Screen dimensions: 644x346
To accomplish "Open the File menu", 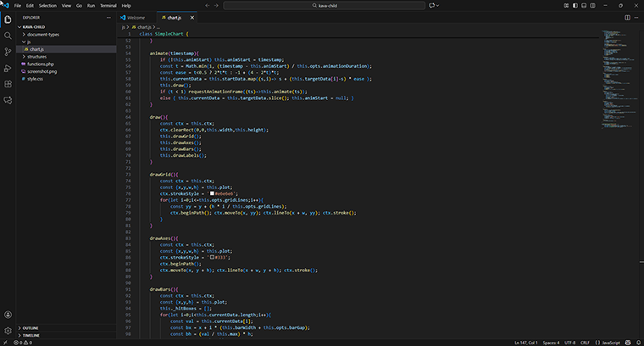I will (18, 6).
